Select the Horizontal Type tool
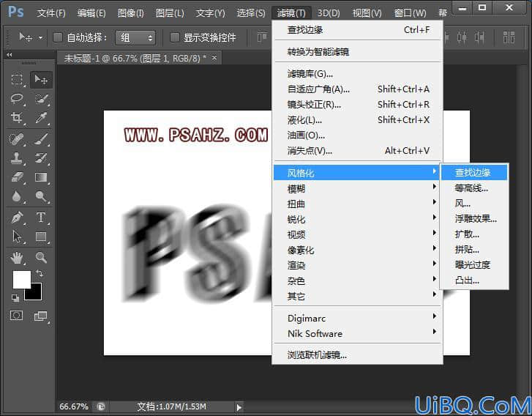The width and height of the screenshot is (532, 416). (41, 218)
